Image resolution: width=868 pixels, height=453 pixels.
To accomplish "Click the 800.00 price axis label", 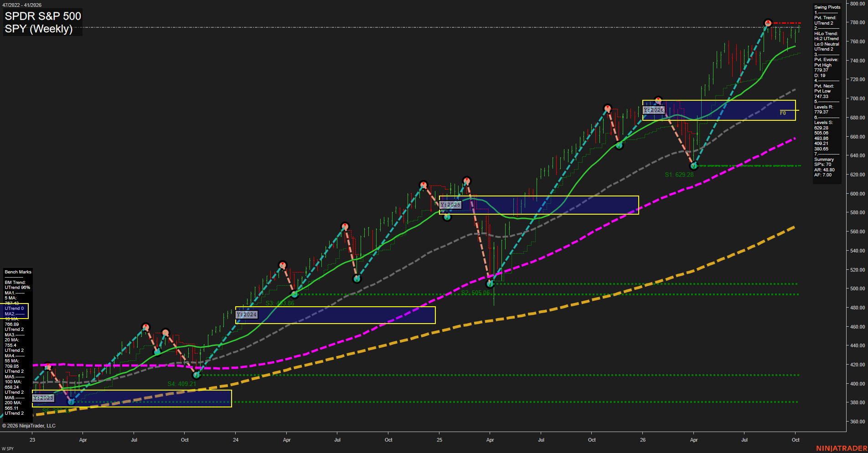I will (858, 4).
